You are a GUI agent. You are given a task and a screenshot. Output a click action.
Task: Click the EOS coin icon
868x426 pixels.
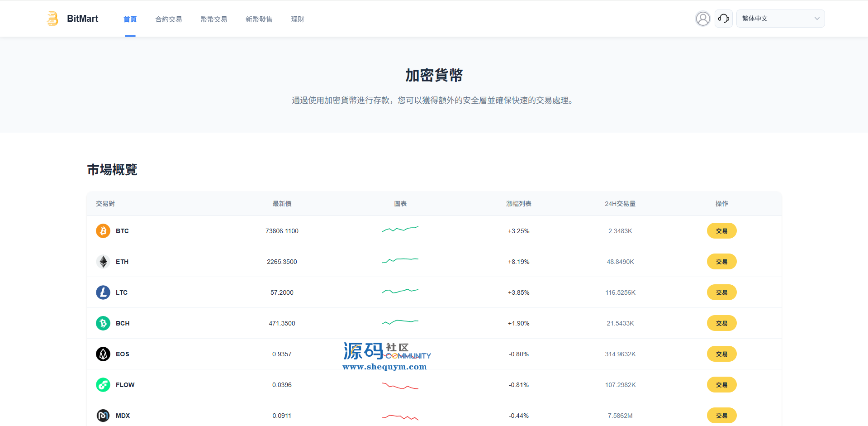tap(103, 354)
